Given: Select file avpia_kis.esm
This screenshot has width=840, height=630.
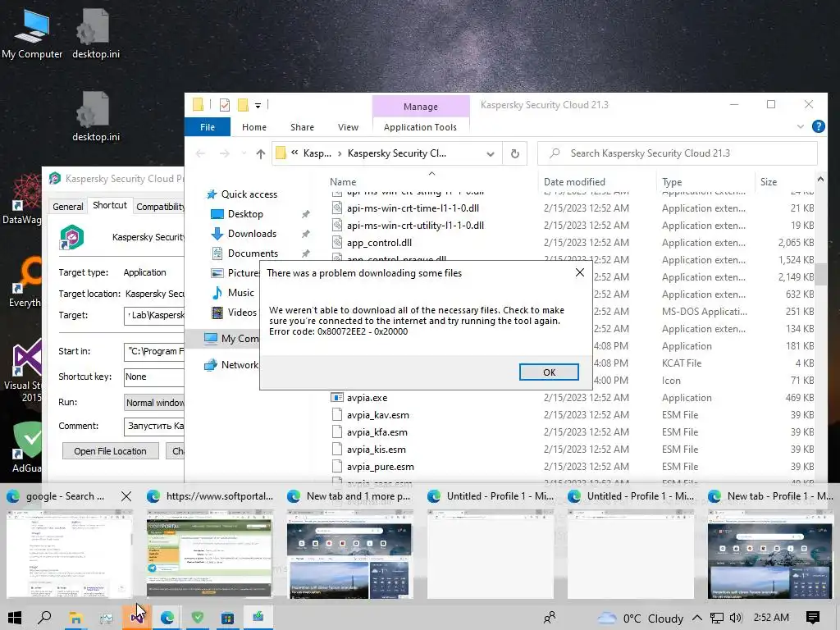Looking at the screenshot, I should [x=376, y=450].
